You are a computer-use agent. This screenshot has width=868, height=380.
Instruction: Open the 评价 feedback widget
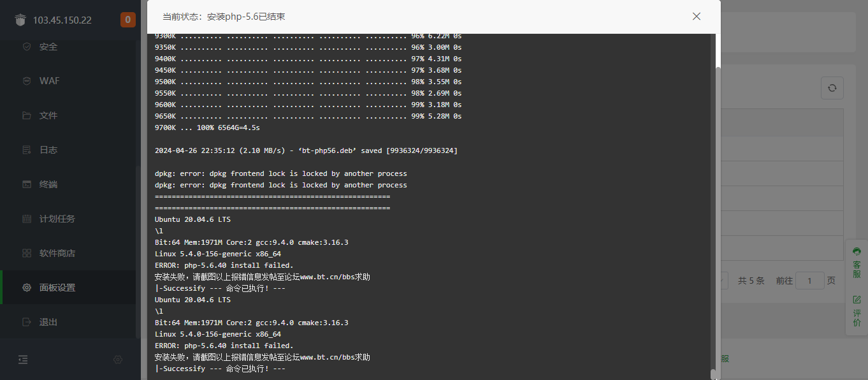[857, 311]
